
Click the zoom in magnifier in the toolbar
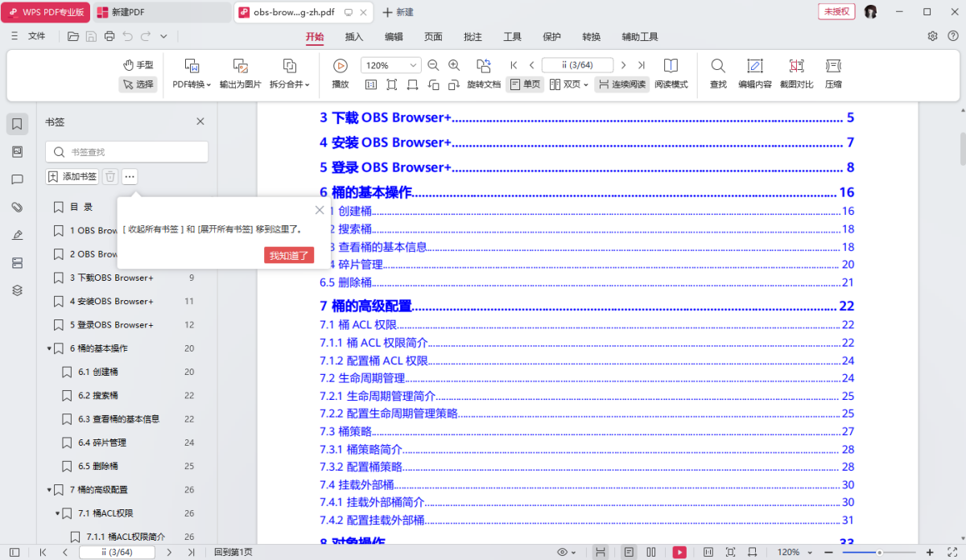[454, 65]
